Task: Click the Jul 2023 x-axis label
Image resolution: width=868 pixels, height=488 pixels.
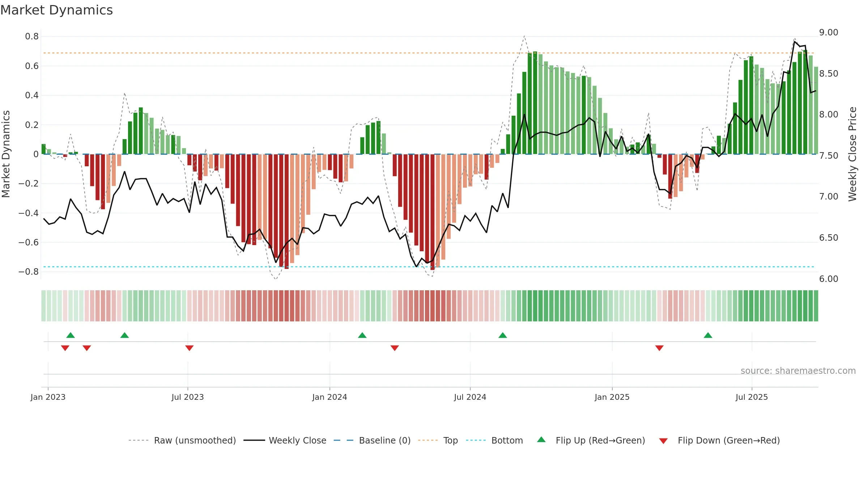Action: coord(188,397)
